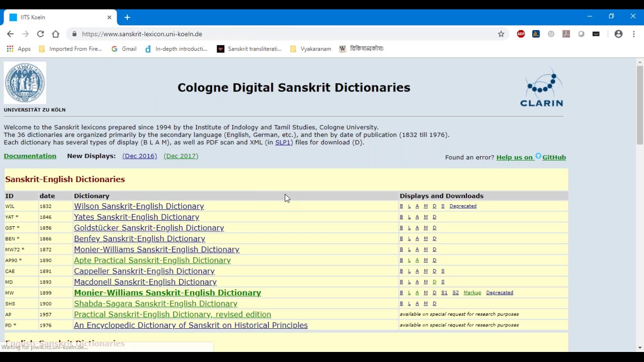The image size is (644, 362).
Task: Open the Chrome profile account icon
Action: click(x=619, y=34)
